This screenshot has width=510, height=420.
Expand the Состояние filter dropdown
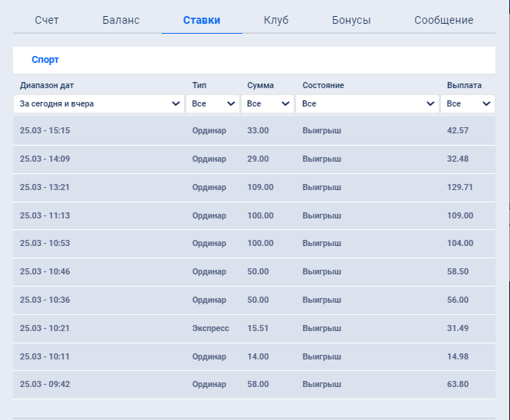tap(367, 103)
